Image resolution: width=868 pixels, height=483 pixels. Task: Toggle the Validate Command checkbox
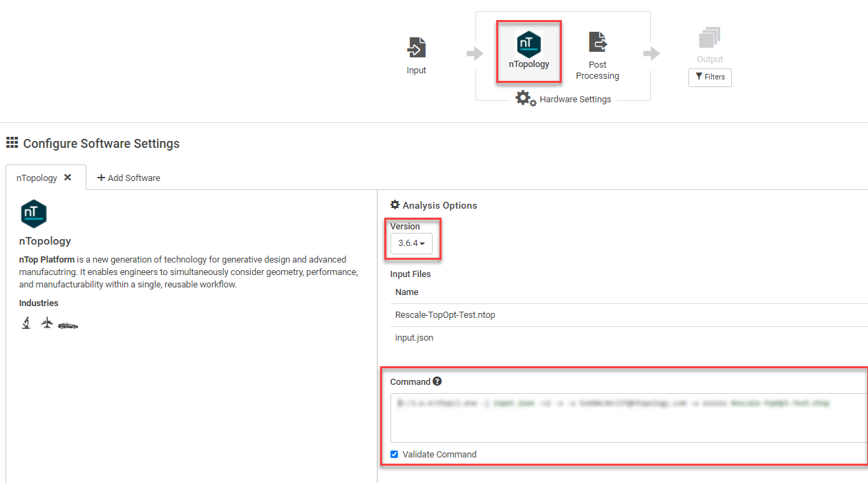(x=394, y=454)
